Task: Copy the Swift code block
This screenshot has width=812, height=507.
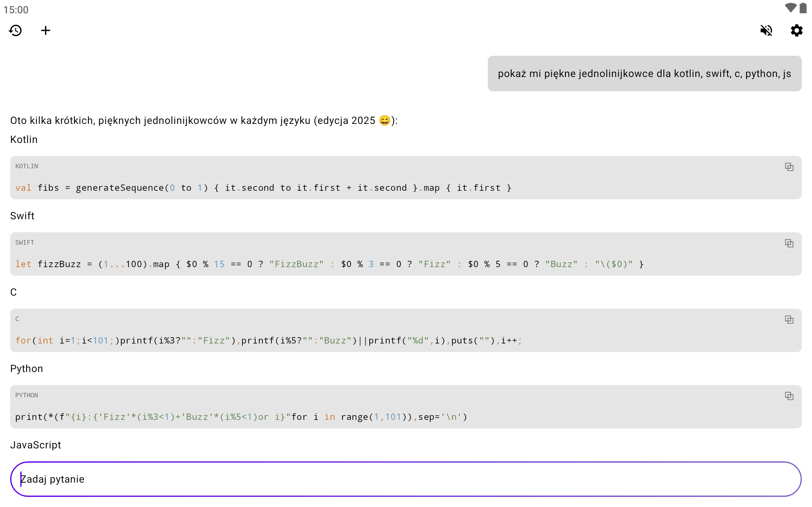Action: click(789, 243)
